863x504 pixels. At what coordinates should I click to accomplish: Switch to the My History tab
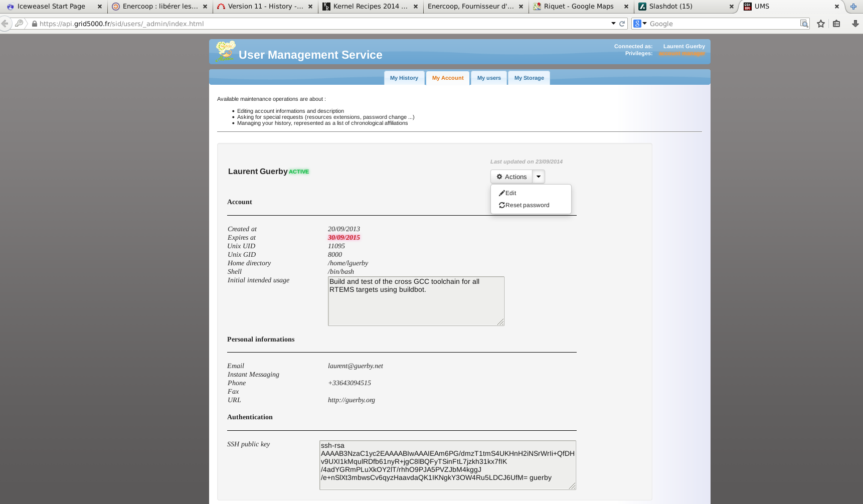[404, 78]
